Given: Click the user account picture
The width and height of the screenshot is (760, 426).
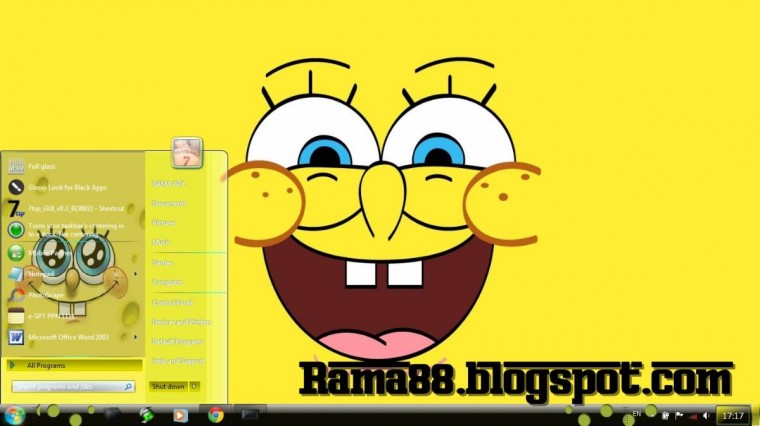Looking at the screenshot, I should [187, 153].
